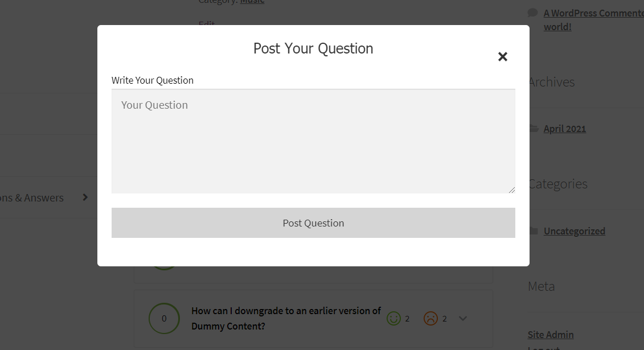Click the comment bubble icon in the sidebar
Image resolution: width=644 pixels, height=350 pixels.
[533, 13]
